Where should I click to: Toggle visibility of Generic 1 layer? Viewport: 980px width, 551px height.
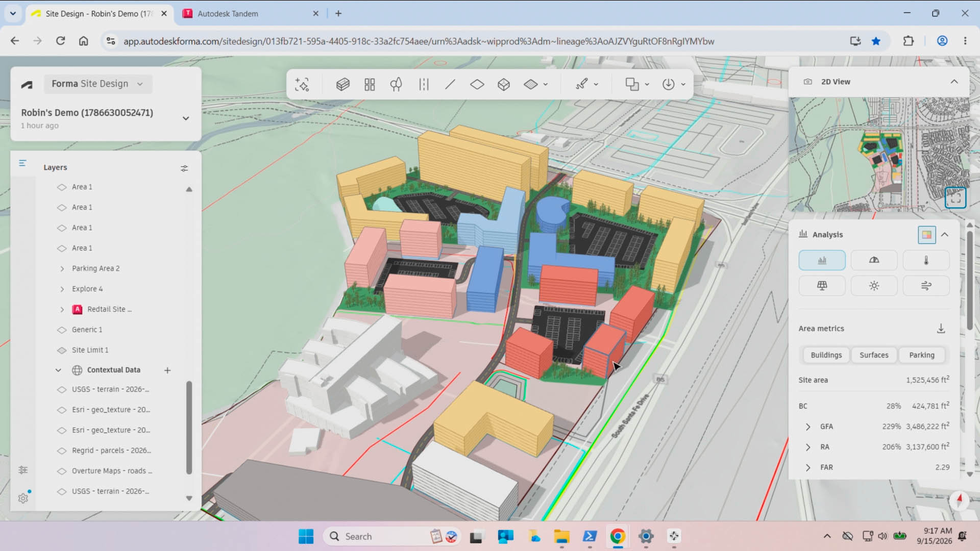(x=62, y=330)
